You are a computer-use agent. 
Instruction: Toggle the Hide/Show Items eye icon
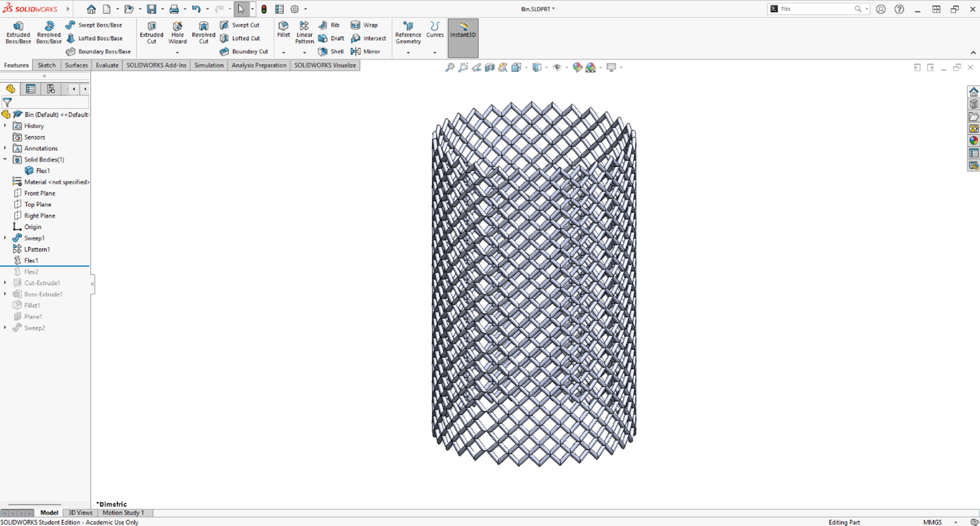point(557,67)
